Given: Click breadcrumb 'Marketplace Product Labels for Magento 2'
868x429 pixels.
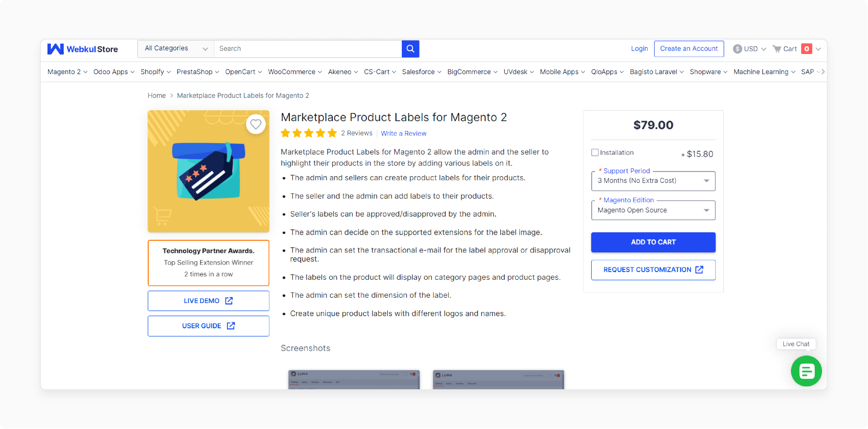Looking at the screenshot, I should (243, 95).
